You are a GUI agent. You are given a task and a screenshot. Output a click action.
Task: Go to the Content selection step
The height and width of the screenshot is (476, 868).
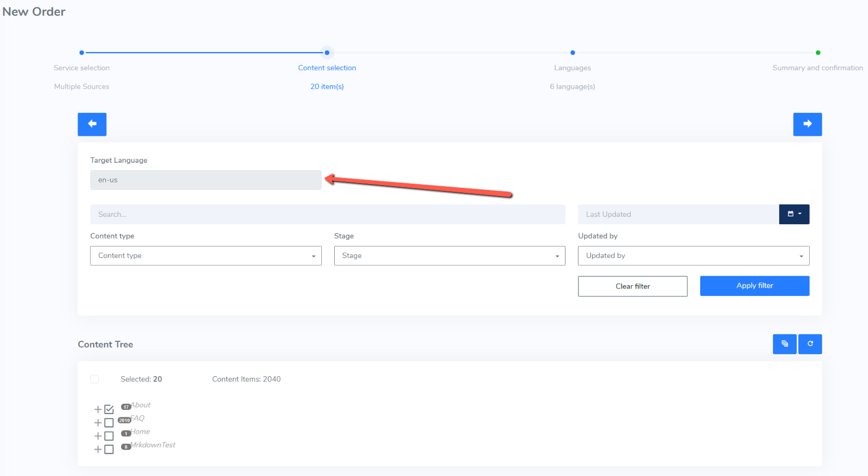click(x=327, y=68)
